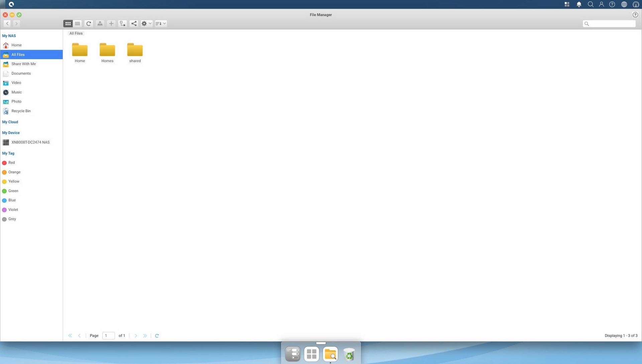Select the Homes folder thumbnail
This screenshot has height=364, width=642.
point(107,52)
